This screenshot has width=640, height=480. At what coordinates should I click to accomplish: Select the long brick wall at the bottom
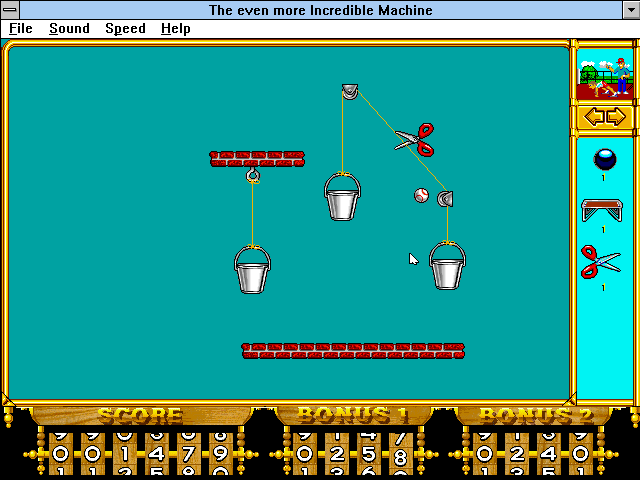click(353, 351)
